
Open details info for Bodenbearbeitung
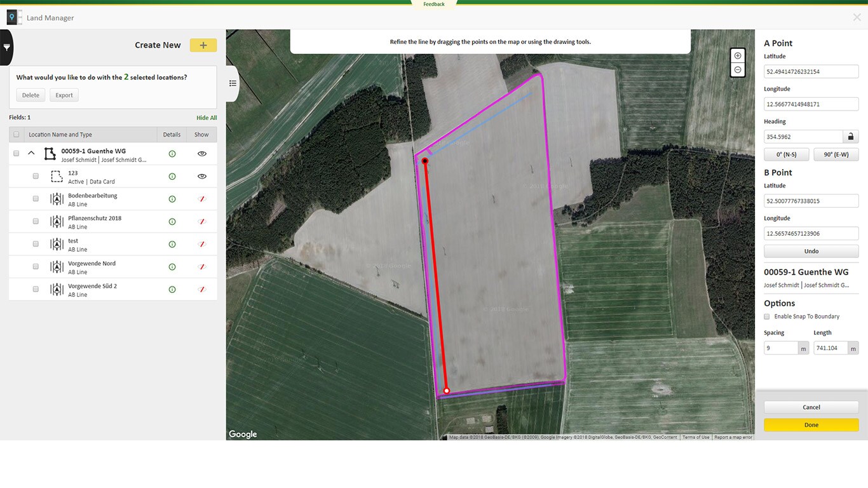click(172, 199)
